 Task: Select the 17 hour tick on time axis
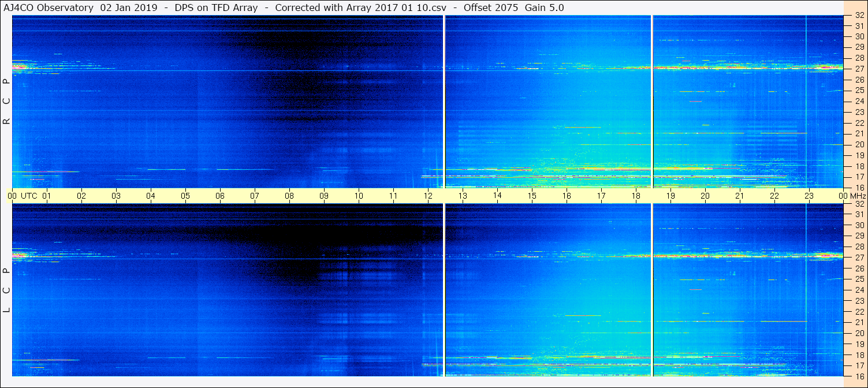point(601,196)
